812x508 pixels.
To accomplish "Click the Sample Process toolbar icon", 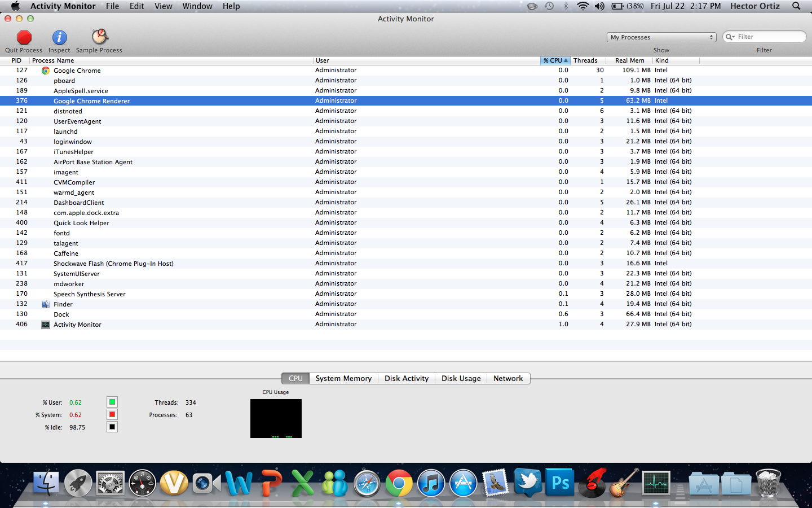I will (x=100, y=37).
